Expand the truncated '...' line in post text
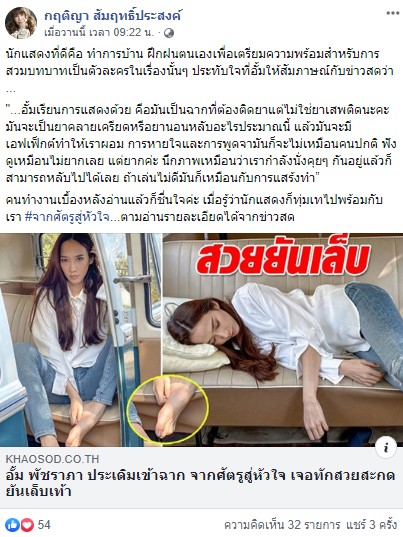The width and height of the screenshot is (403, 537). click(x=11, y=91)
